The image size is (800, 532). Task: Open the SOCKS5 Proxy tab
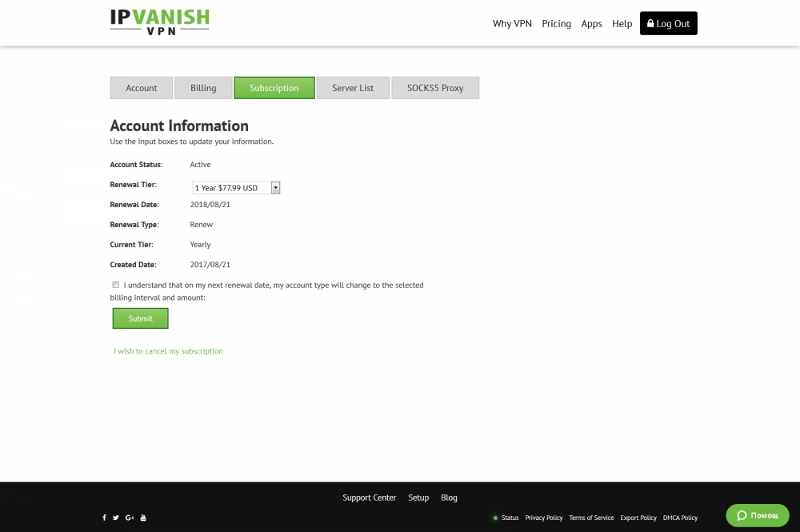tap(435, 88)
